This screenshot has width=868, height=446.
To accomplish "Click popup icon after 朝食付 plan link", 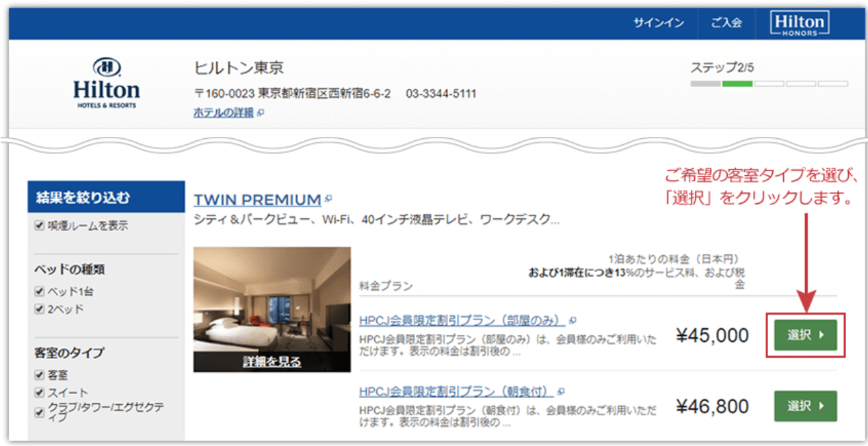I will [561, 392].
